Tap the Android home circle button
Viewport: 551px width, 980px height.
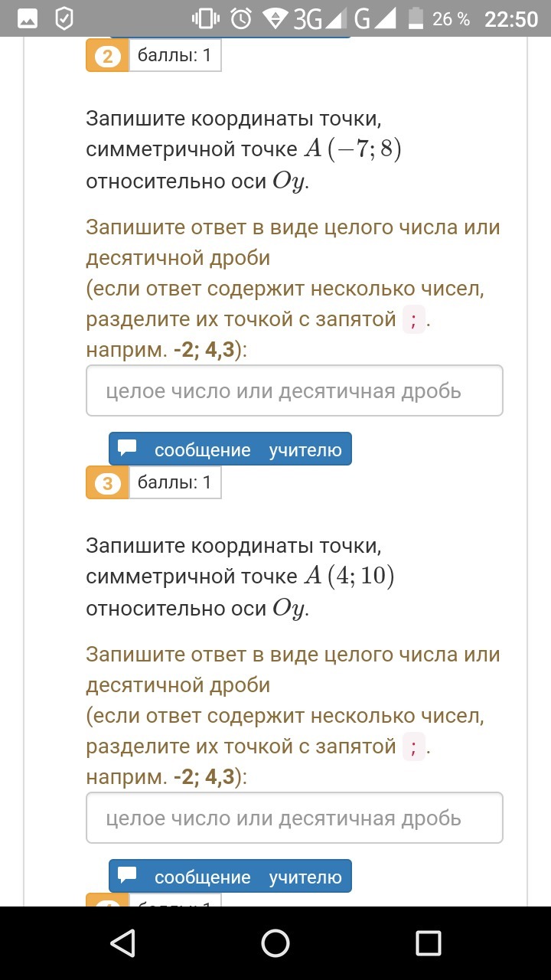[x=275, y=942]
